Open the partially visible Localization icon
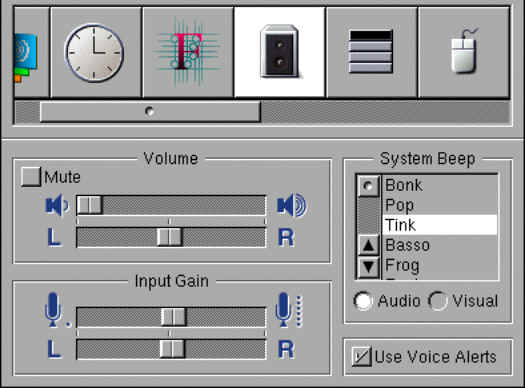Image resolution: width=525 pixels, height=388 pixels. [x=31, y=52]
